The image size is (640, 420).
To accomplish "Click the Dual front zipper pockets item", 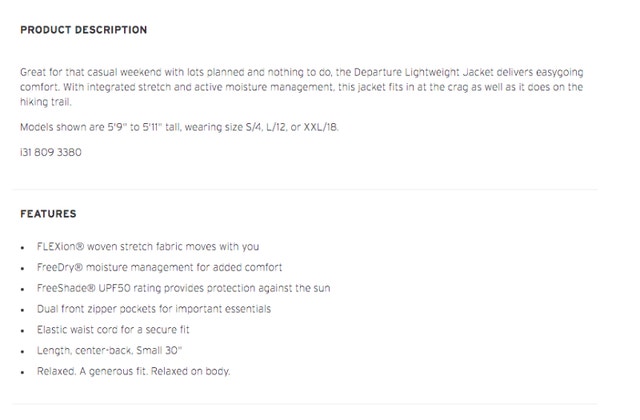I will (154, 309).
